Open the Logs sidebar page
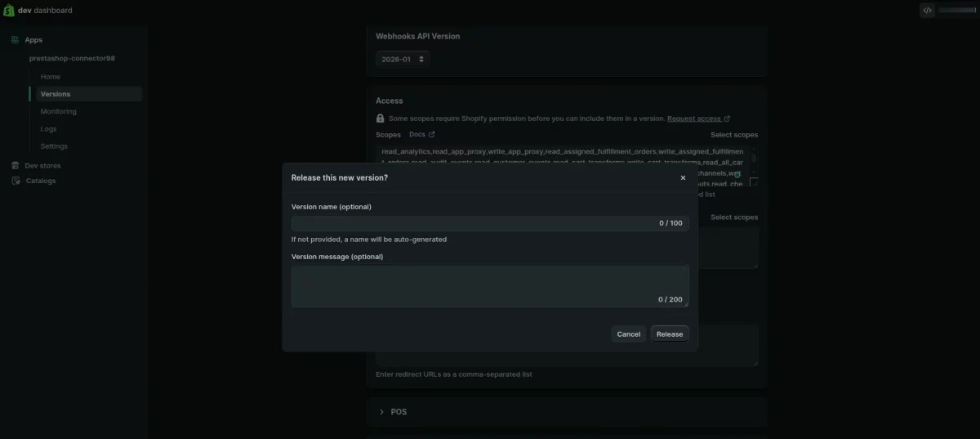The height and width of the screenshot is (439, 980). (48, 128)
